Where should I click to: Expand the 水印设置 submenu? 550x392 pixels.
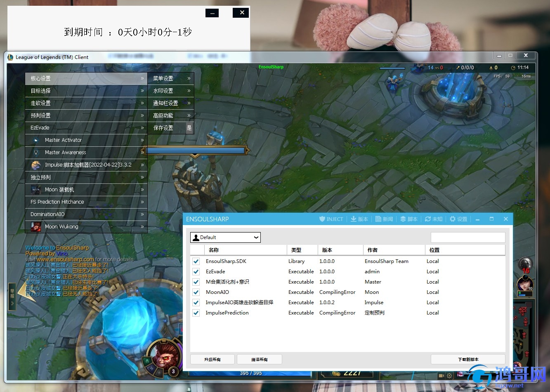[171, 91]
